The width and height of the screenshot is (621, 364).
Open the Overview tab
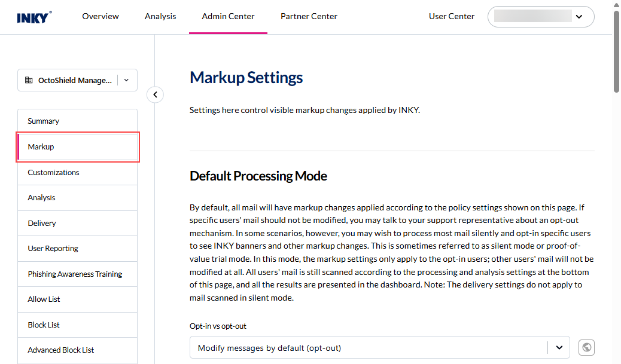coord(101,17)
